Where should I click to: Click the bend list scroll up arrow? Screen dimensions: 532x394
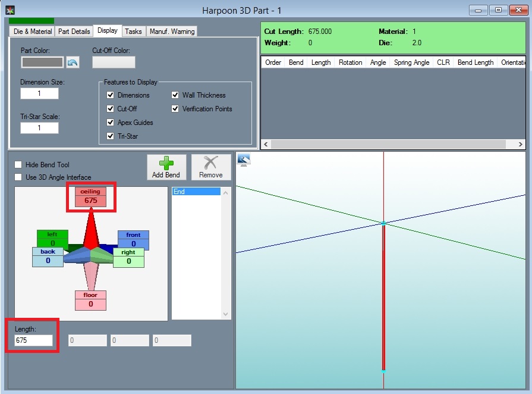click(x=226, y=193)
